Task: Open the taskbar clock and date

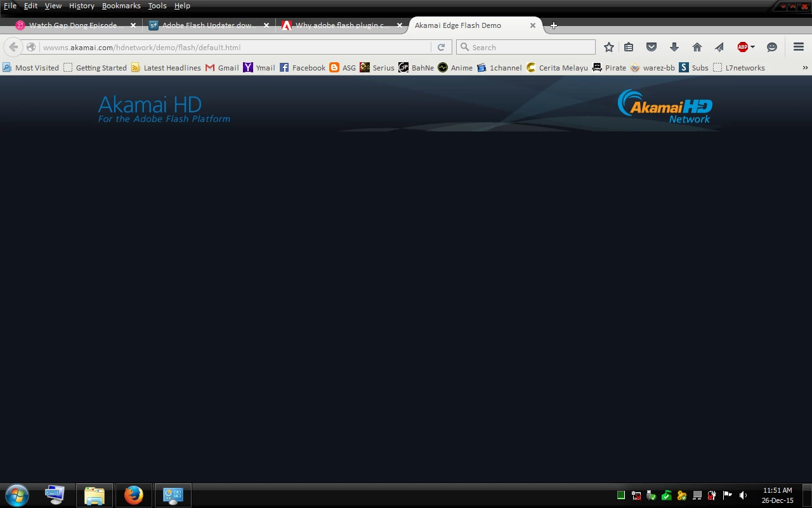Action: pos(778,495)
